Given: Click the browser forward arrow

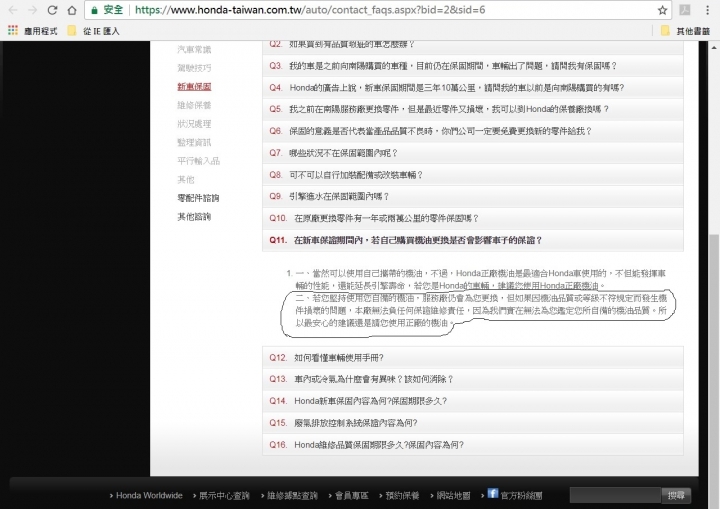Looking at the screenshot, I should point(32,10).
